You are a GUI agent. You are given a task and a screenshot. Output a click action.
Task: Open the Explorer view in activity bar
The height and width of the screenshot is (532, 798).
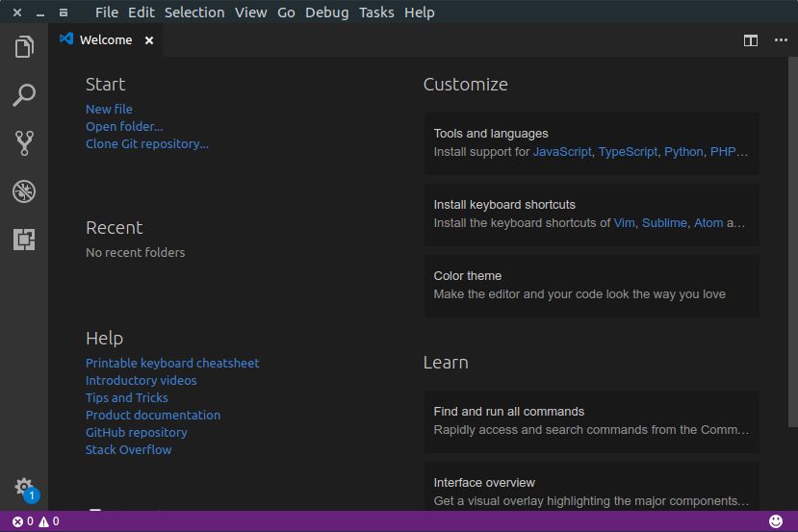point(24,47)
